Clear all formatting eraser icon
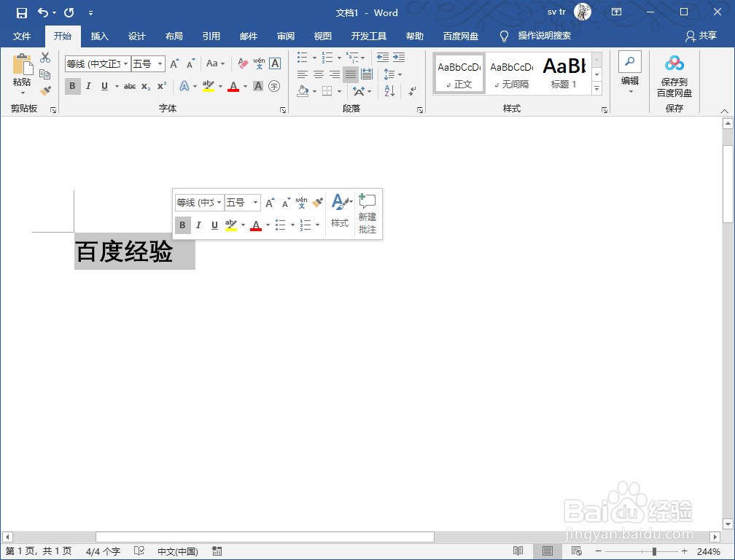The height and width of the screenshot is (560, 735). (243, 63)
